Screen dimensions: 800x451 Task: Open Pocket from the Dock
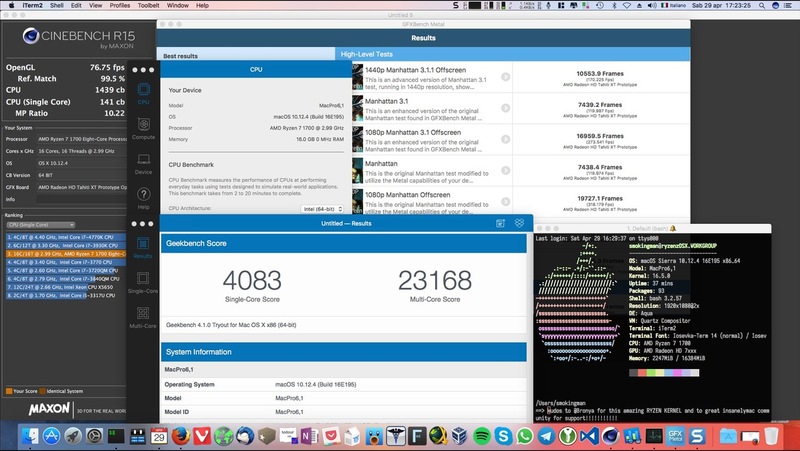coord(331,436)
